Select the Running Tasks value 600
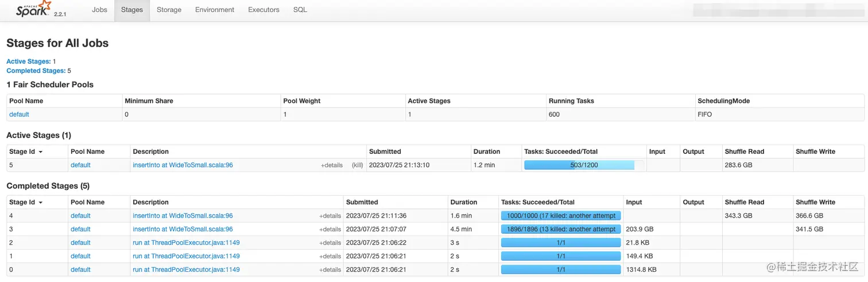The image size is (868, 282). click(554, 114)
